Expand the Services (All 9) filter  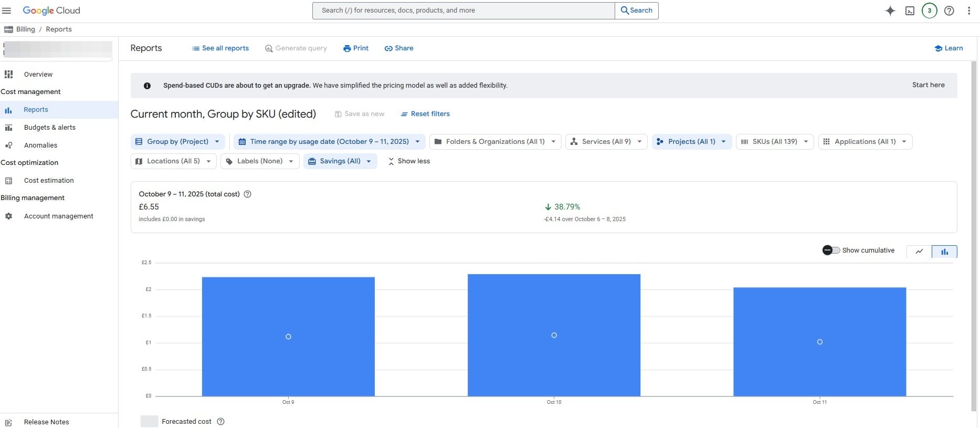[x=606, y=141]
